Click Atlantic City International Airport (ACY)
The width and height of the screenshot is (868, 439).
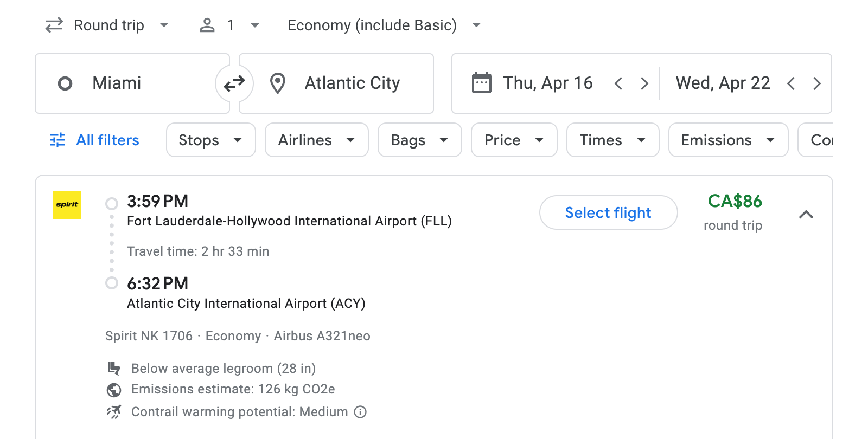click(x=246, y=304)
